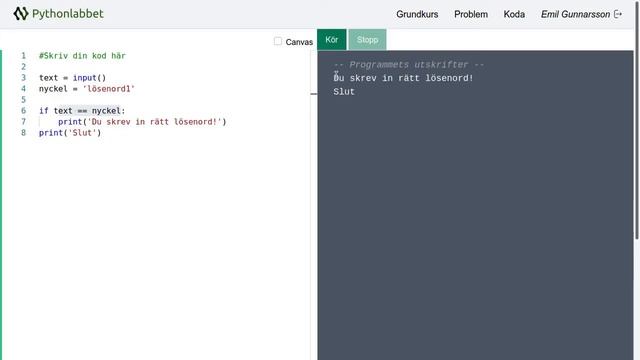Stop execution with the Stopp button

click(x=367, y=40)
